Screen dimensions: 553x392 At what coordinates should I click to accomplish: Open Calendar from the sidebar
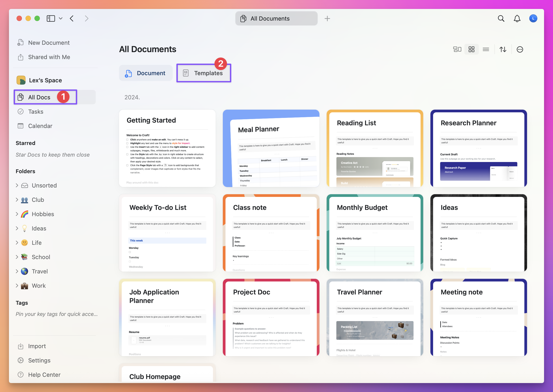click(40, 126)
